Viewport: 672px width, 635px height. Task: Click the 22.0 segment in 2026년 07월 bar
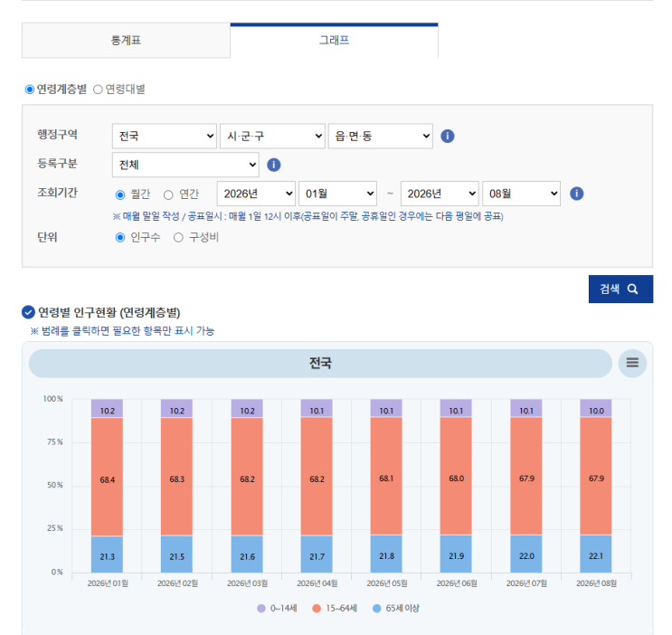click(x=526, y=554)
